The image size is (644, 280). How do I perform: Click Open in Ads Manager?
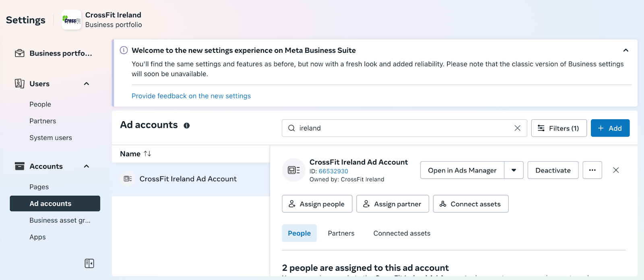coord(462,170)
